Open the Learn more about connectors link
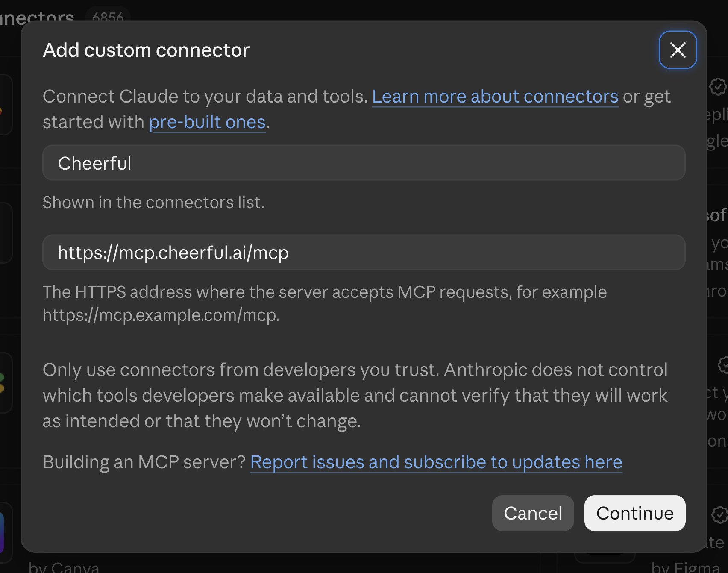This screenshot has height=573, width=728. point(495,97)
